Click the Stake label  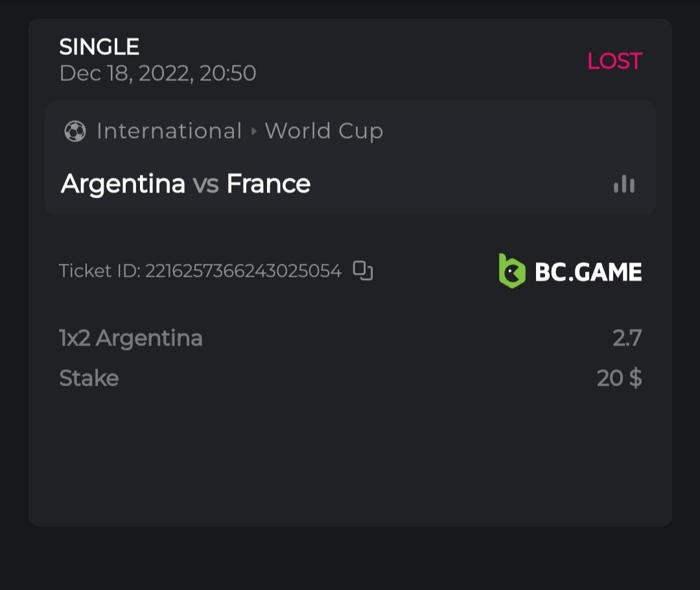(x=89, y=378)
